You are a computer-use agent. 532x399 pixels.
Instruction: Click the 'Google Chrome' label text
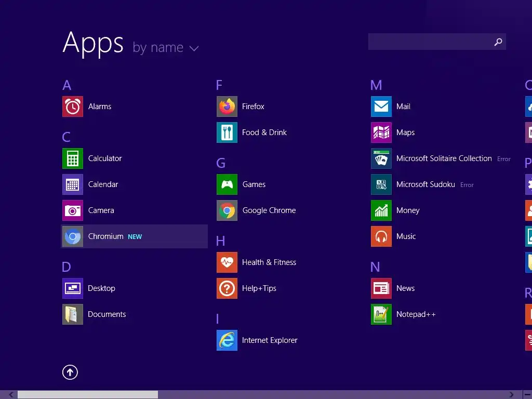(269, 211)
